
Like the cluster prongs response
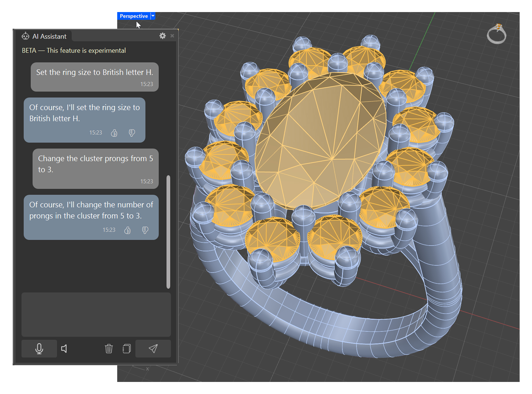coord(127,230)
